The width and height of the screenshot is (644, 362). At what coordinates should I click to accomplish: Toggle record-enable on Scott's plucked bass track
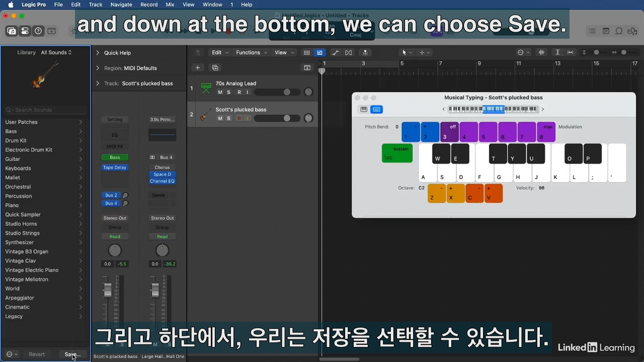239,118
